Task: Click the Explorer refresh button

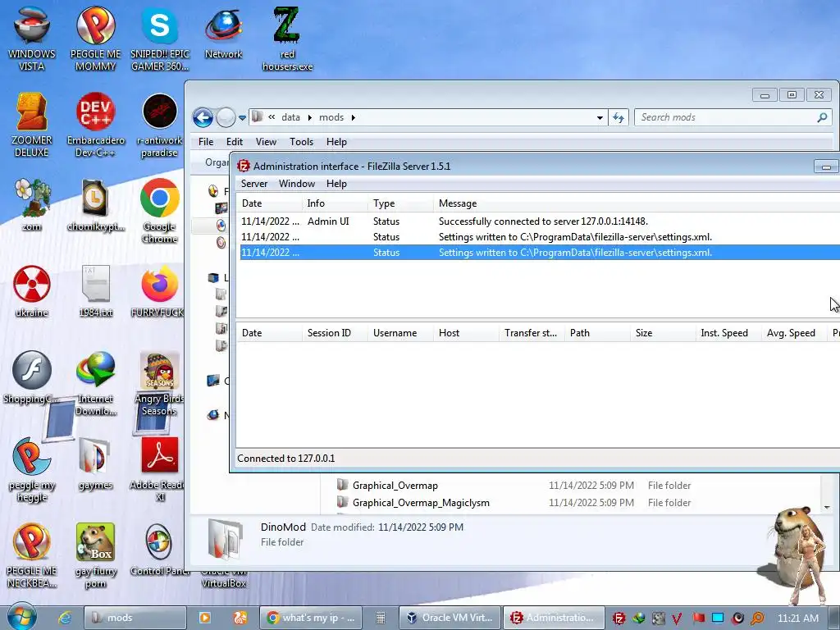Action: (619, 117)
